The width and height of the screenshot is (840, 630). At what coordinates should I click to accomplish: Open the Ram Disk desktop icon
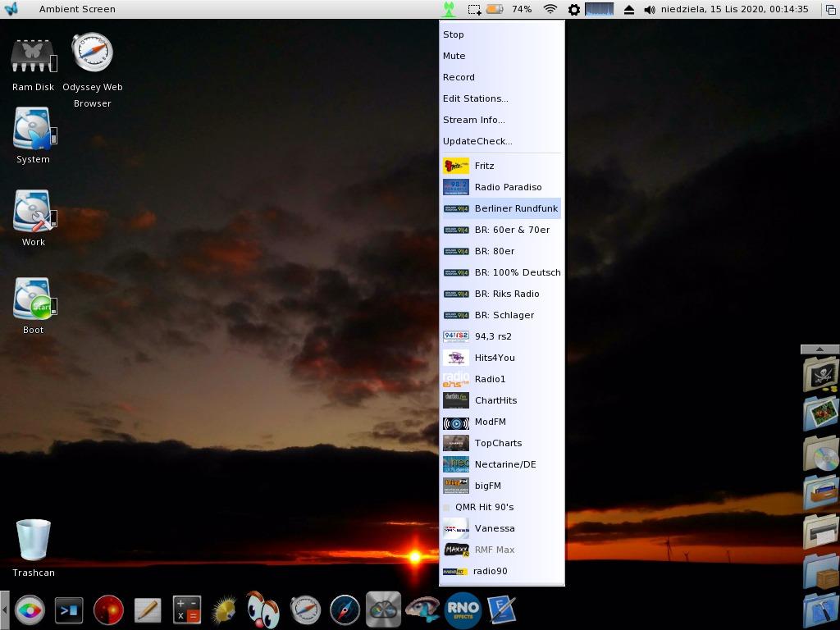[33, 57]
